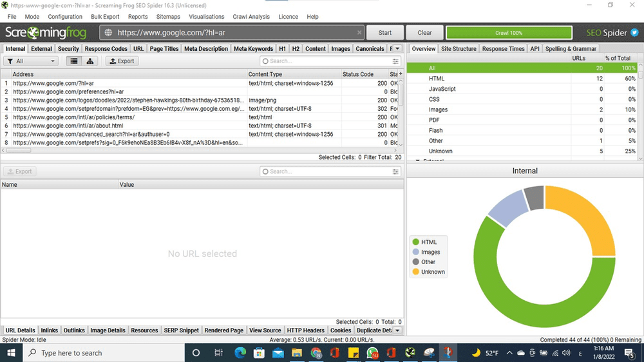Select the Unknown row in Overview
The width and height of the screenshot is (644, 362).
522,151
